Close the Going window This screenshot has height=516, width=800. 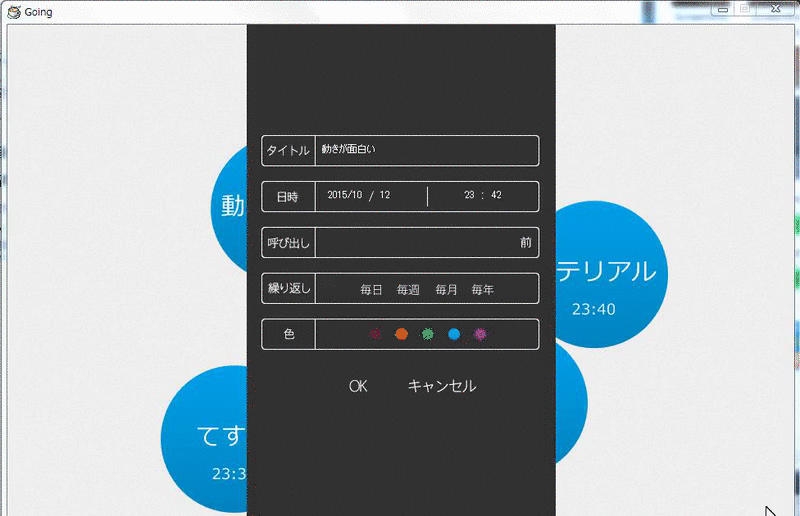coord(776,9)
